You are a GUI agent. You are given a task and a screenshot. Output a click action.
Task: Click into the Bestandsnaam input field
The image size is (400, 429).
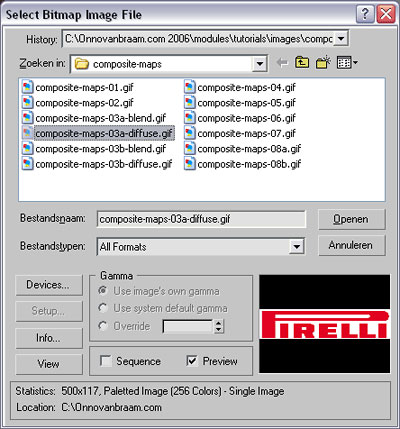click(x=201, y=219)
